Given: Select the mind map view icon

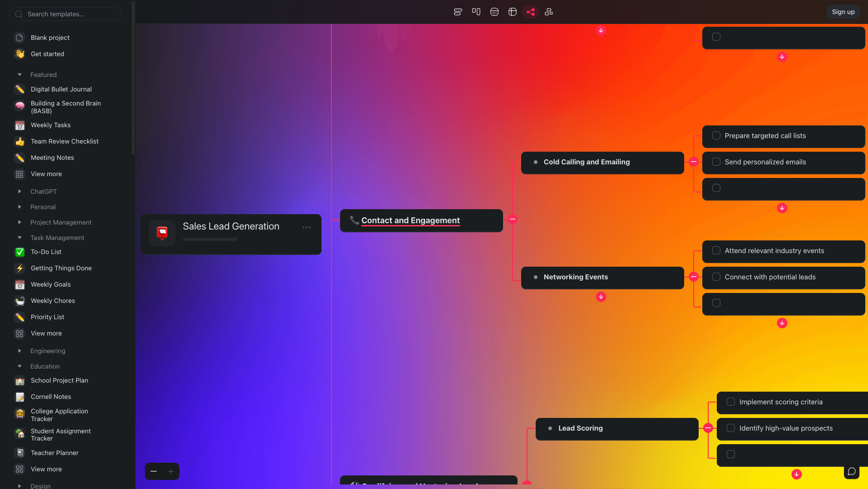Looking at the screenshot, I should click(530, 12).
